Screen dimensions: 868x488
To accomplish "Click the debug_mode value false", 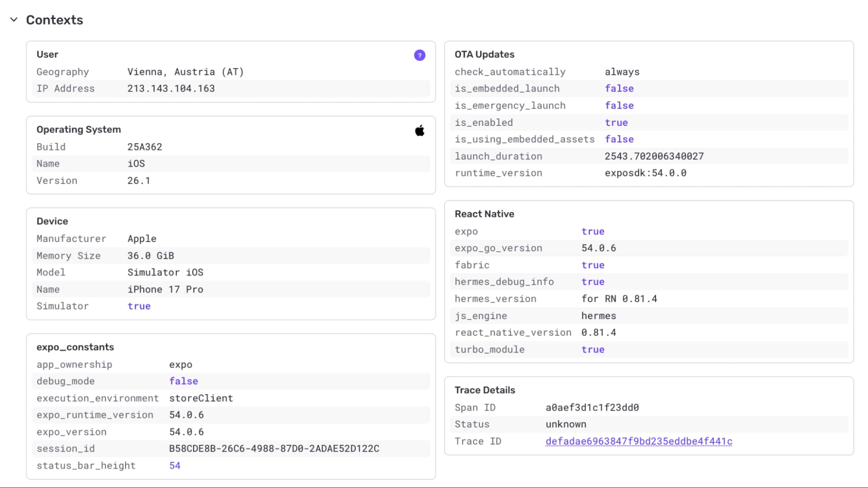I will coord(184,381).
